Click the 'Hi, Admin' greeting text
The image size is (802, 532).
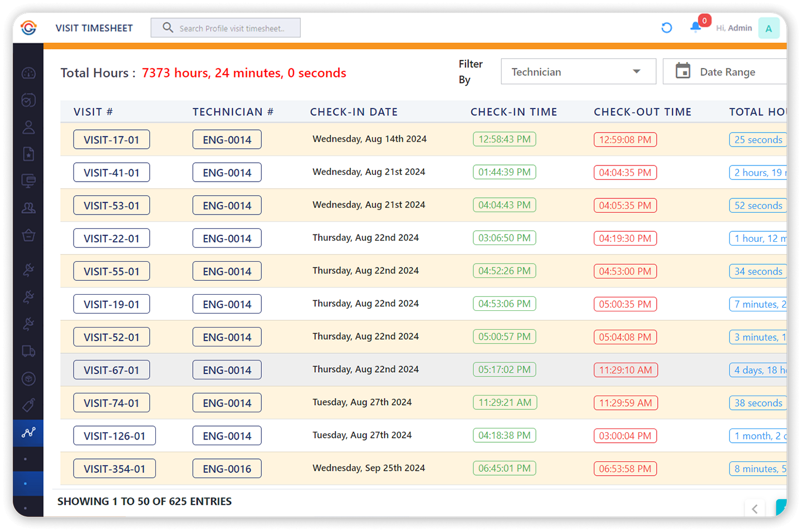click(x=733, y=28)
